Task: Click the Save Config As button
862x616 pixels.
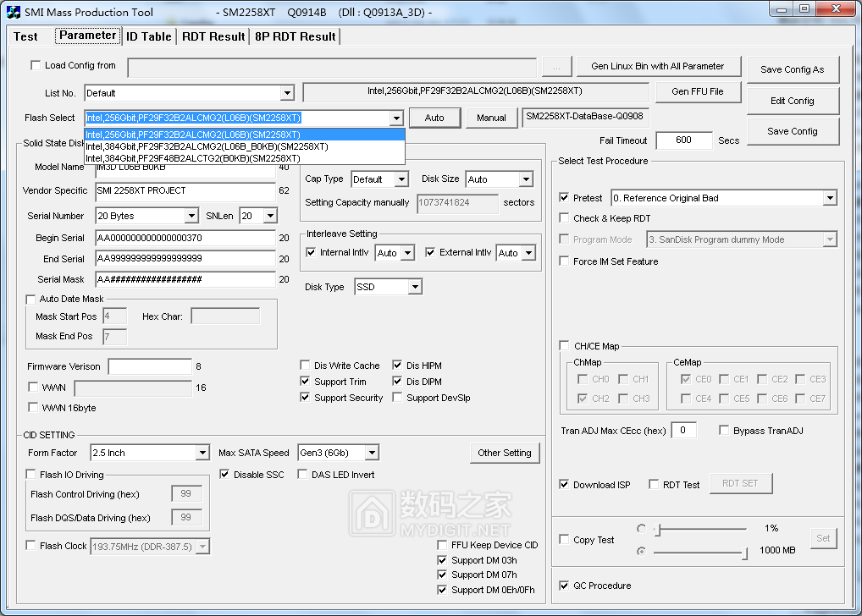Action: pos(792,69)
